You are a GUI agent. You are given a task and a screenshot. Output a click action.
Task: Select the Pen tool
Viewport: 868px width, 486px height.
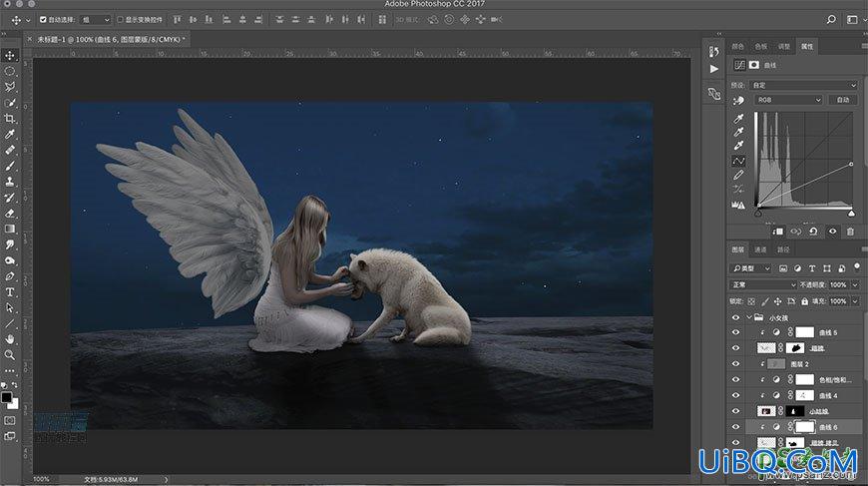10,275
